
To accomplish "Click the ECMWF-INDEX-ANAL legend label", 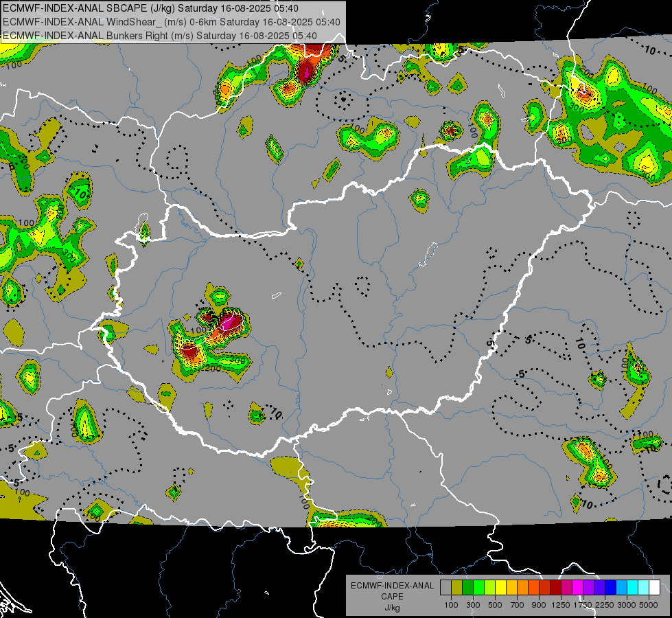I will [392, 586].
